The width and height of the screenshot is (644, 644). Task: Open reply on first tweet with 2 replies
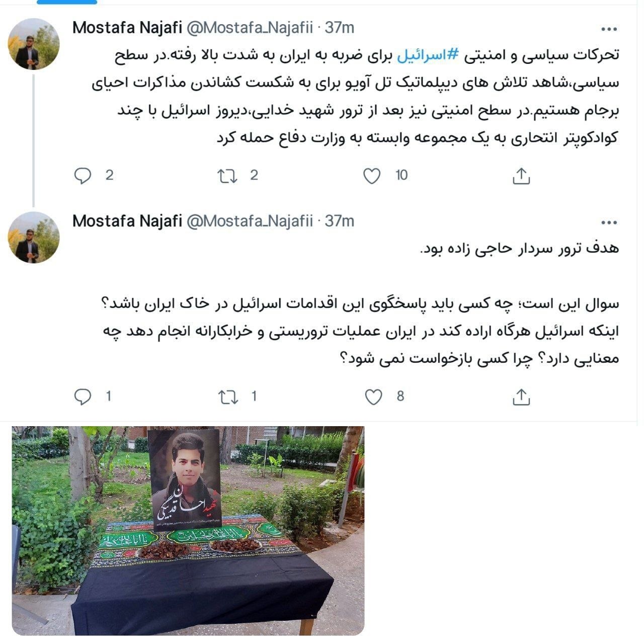pos(83,176)
